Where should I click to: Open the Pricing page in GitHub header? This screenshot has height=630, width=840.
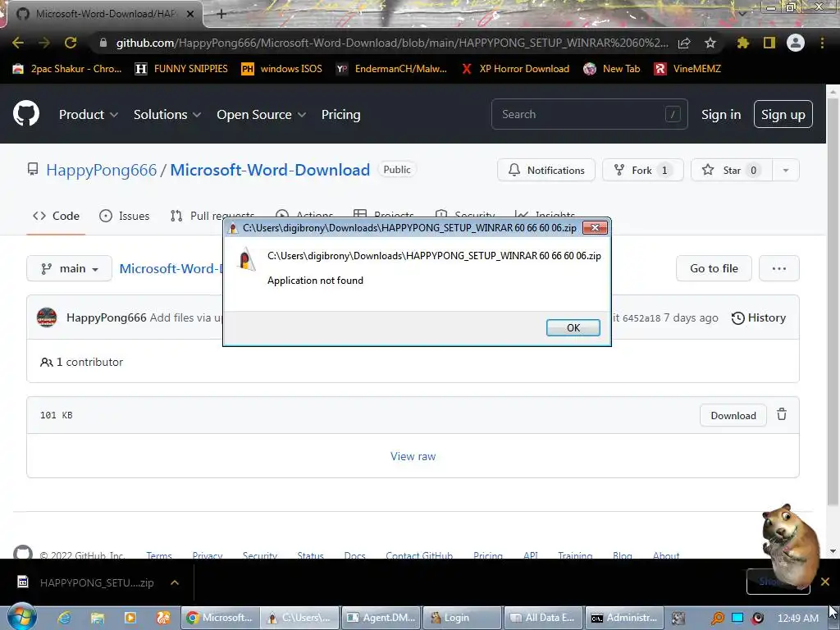click(x=340, y=115)
